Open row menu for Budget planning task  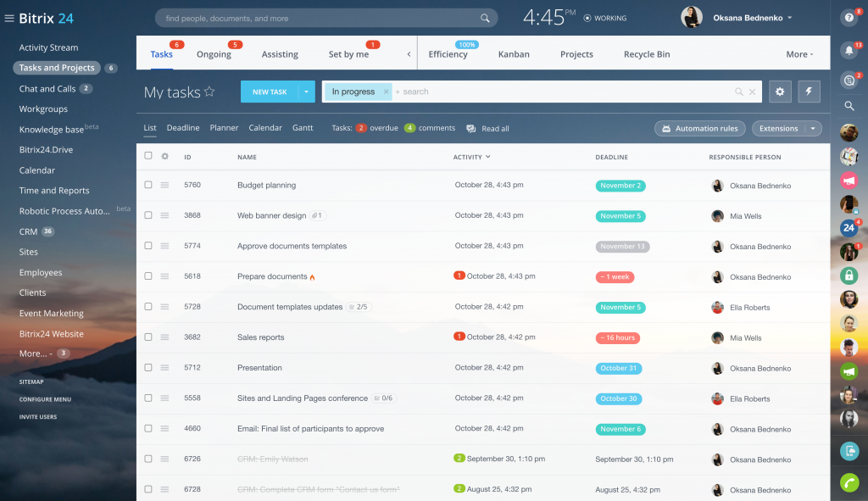(x=164, y=185)
